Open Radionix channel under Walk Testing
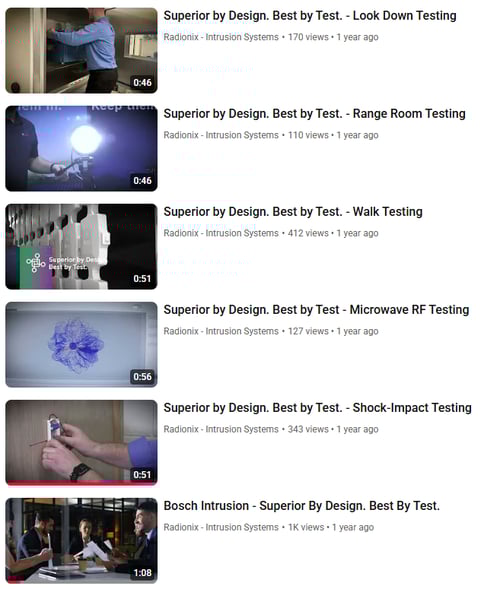 click(221, 233)
